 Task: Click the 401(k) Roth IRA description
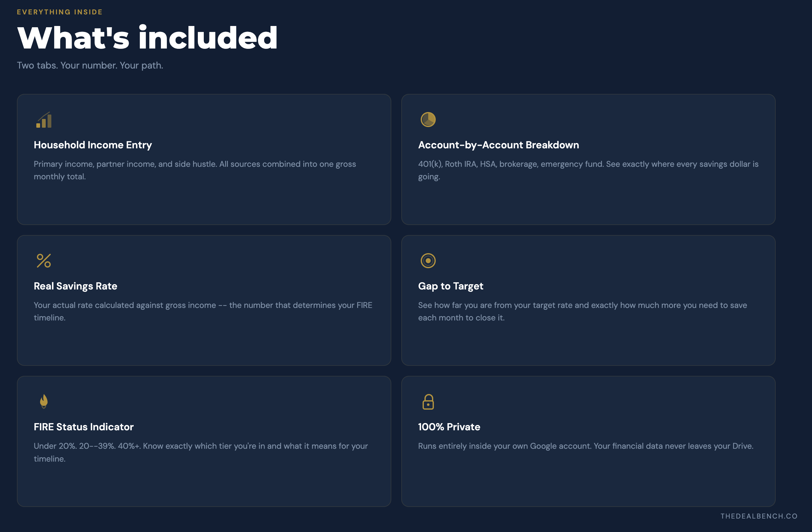pyautogui.click(x=588, y=170)
